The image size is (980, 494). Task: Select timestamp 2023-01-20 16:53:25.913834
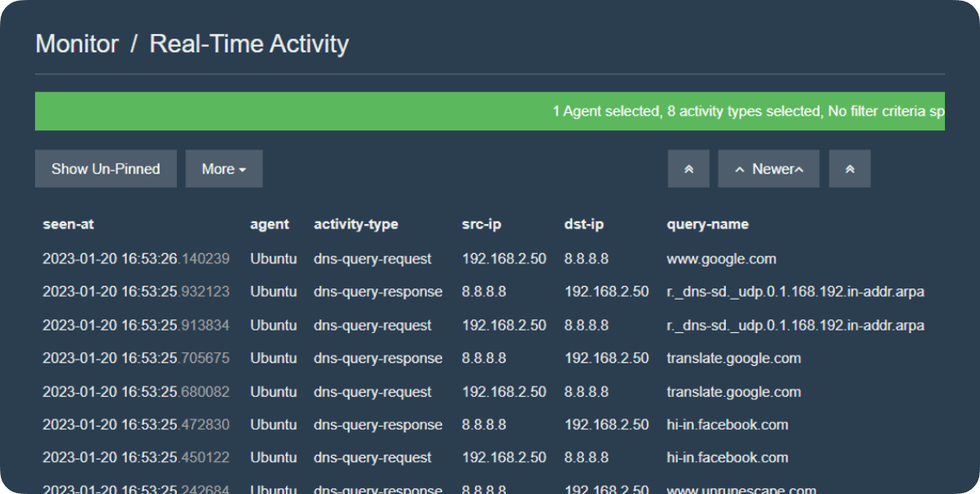pos(136,325)
